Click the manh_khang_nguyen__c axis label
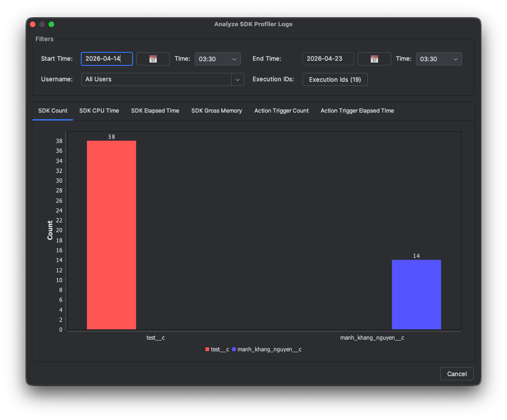 pyautogui.click(x=372, y=337)
